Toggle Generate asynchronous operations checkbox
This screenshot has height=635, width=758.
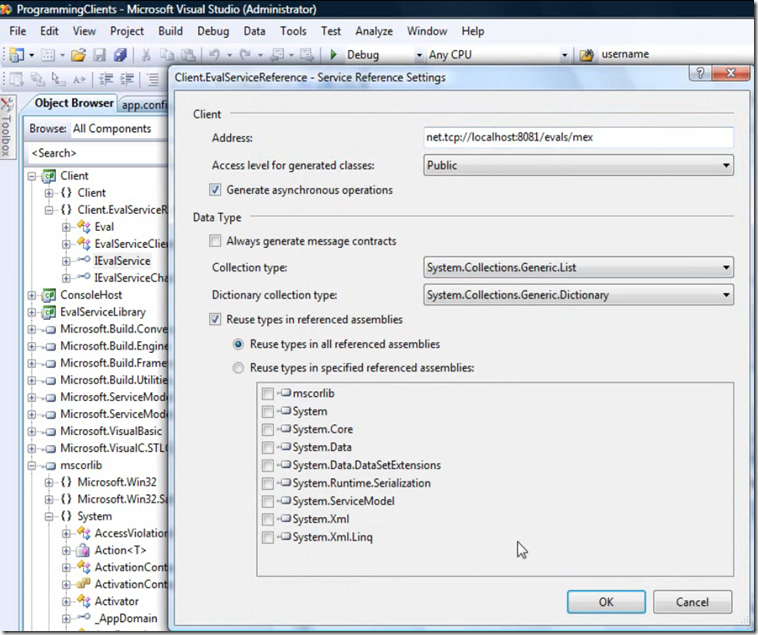215,190
